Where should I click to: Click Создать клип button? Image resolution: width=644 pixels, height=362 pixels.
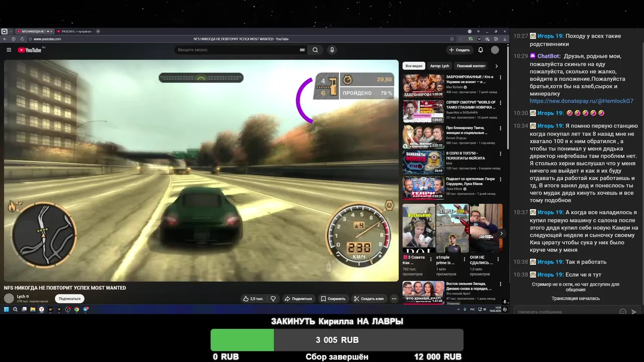click(x=369, y=299)
